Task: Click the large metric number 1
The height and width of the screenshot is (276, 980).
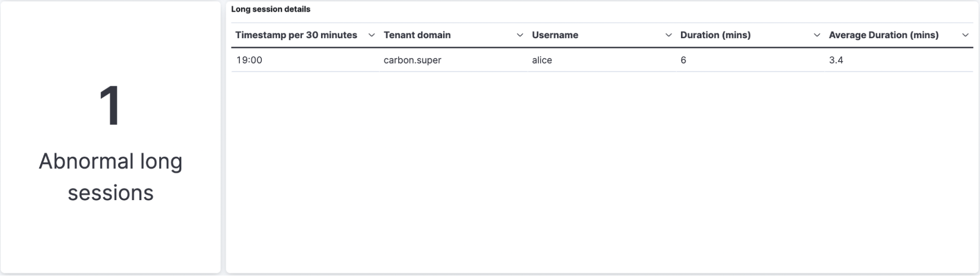Action: pos(110,106)
